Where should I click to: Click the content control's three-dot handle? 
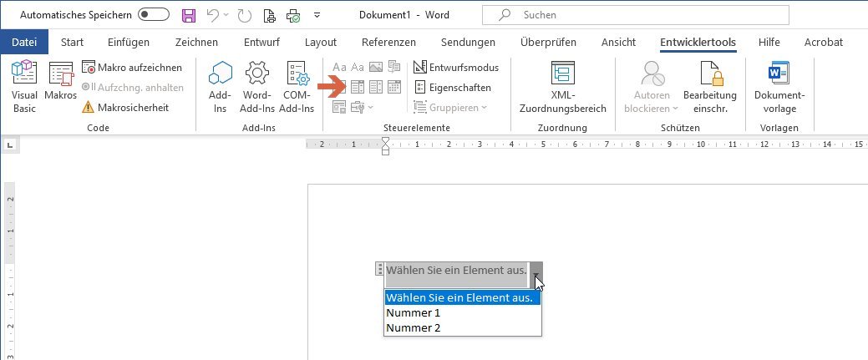379,270
